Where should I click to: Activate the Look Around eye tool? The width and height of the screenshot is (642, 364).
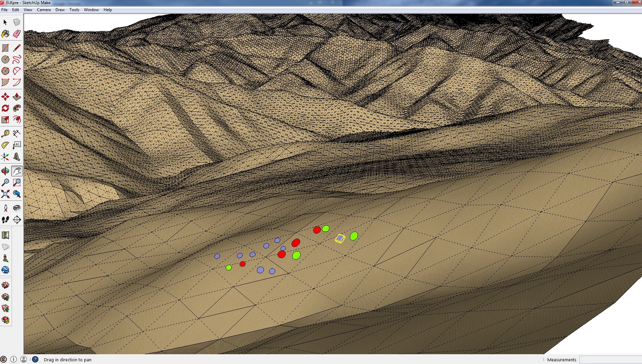pyautogui.click(x=17, y=208)
